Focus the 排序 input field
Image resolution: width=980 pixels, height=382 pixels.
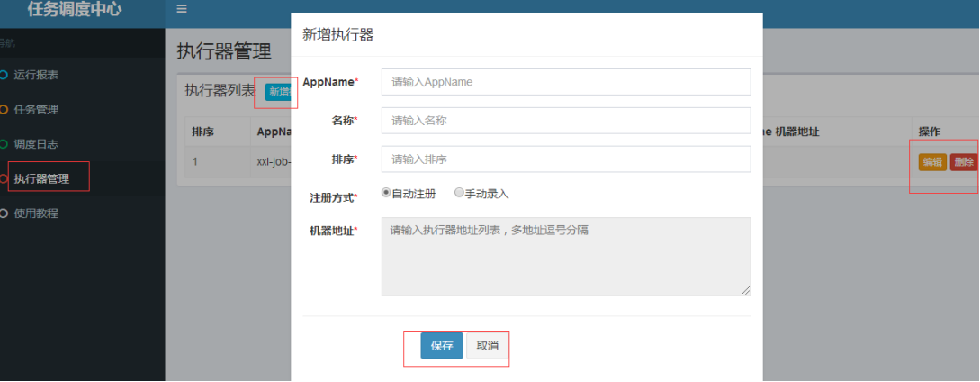[566, 159]
